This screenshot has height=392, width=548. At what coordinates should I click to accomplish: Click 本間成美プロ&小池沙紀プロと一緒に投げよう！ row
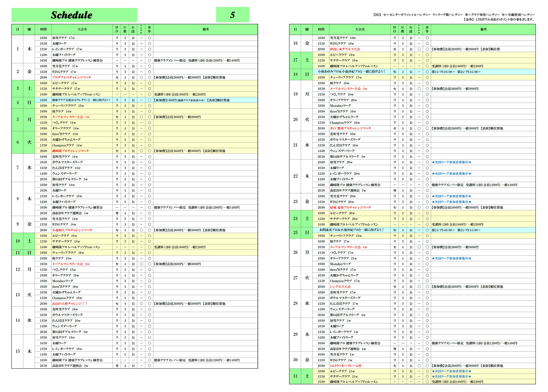point(351,230)
